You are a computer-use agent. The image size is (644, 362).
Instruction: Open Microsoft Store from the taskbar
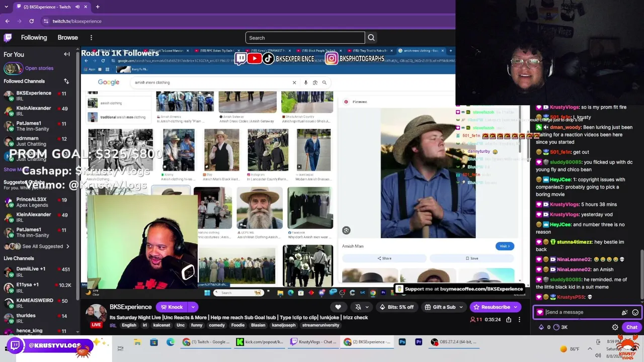tap(154, 342)
